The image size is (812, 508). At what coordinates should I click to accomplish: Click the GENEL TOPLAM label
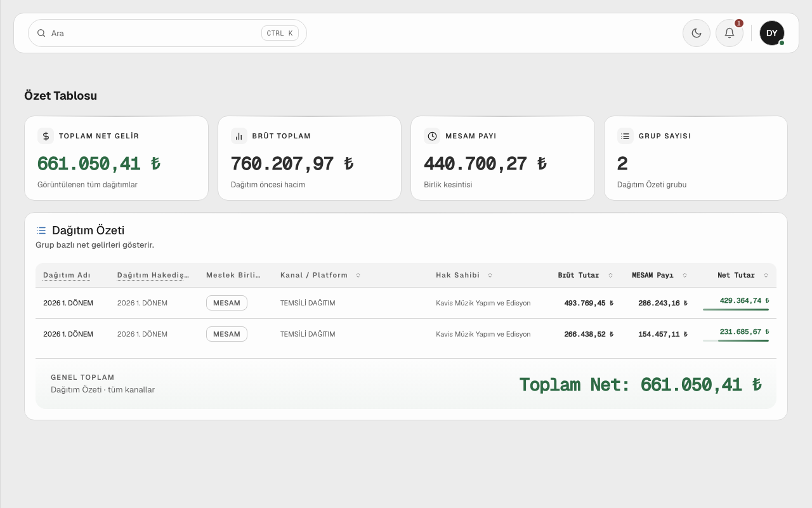[x=82, y=377]
